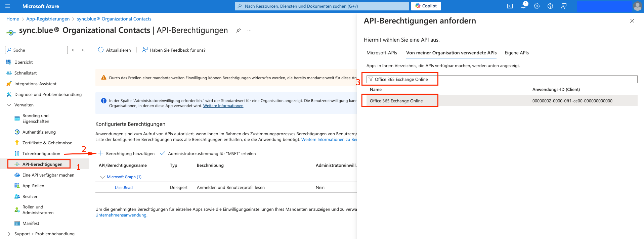Pin the API-Berechtigungen blade

click(x=239, y=30)
